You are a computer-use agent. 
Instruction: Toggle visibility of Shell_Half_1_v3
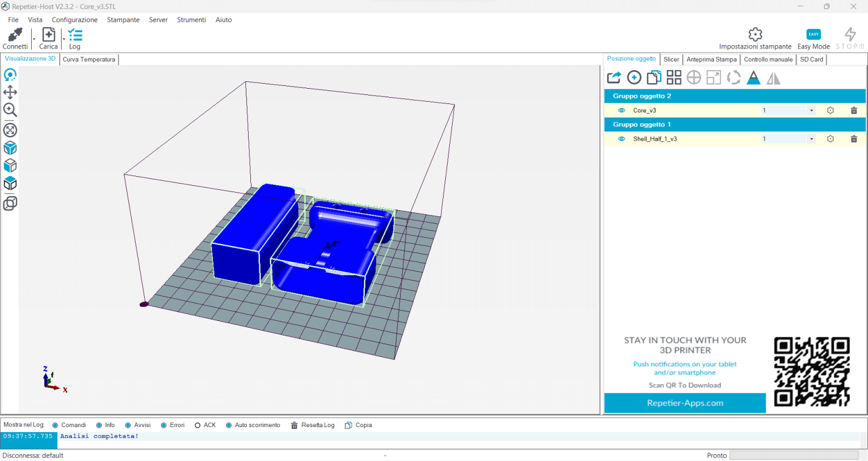(x=622, y=138)
